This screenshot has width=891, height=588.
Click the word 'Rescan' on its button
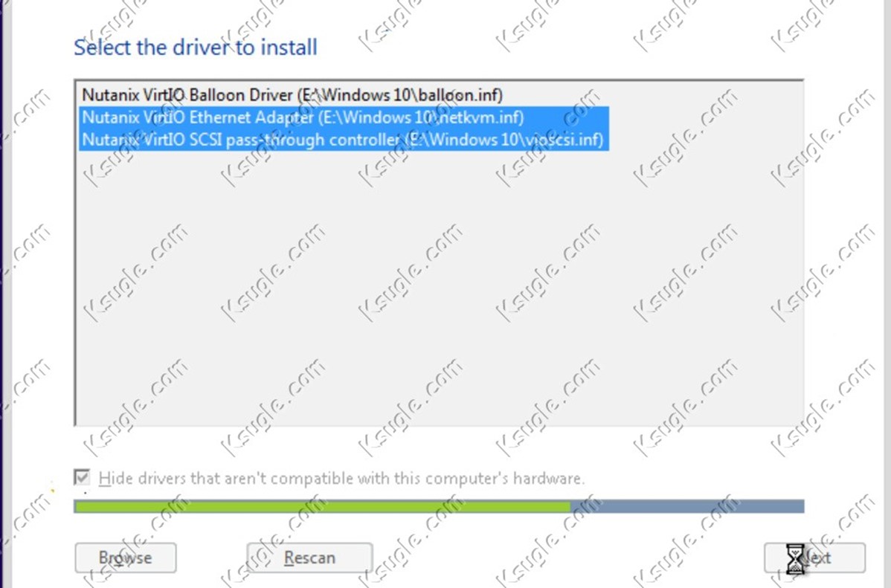(309, 558)
